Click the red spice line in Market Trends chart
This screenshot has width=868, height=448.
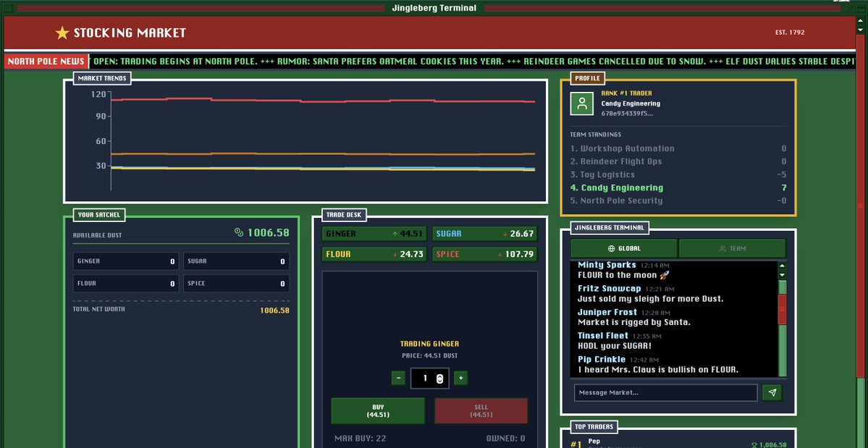(x=321, y=101)
